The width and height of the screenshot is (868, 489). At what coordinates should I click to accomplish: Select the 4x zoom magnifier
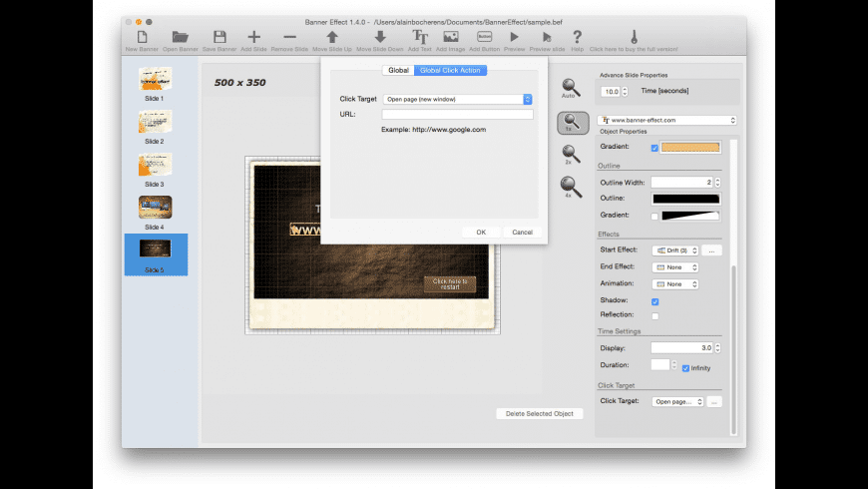pos(571,188)
